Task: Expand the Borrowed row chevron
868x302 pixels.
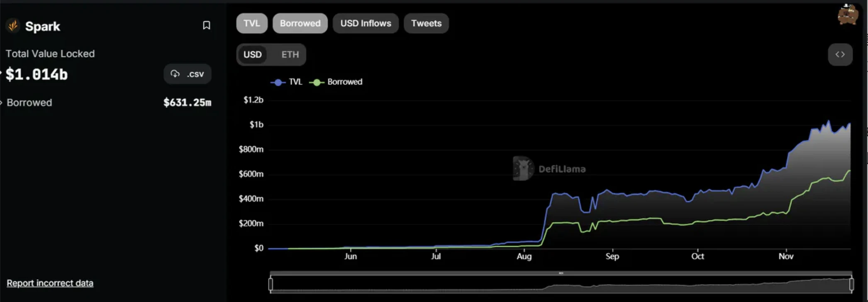Action: (x=2, y=102)
